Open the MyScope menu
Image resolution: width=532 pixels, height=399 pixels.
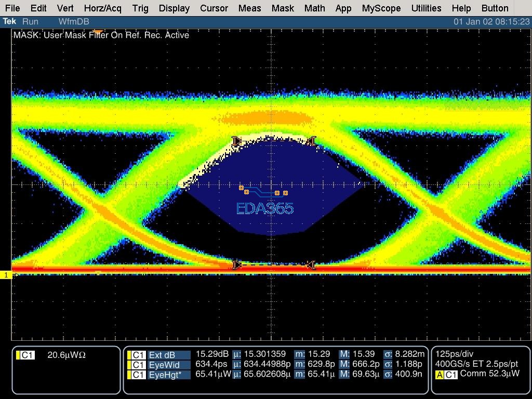click(381, 8)
